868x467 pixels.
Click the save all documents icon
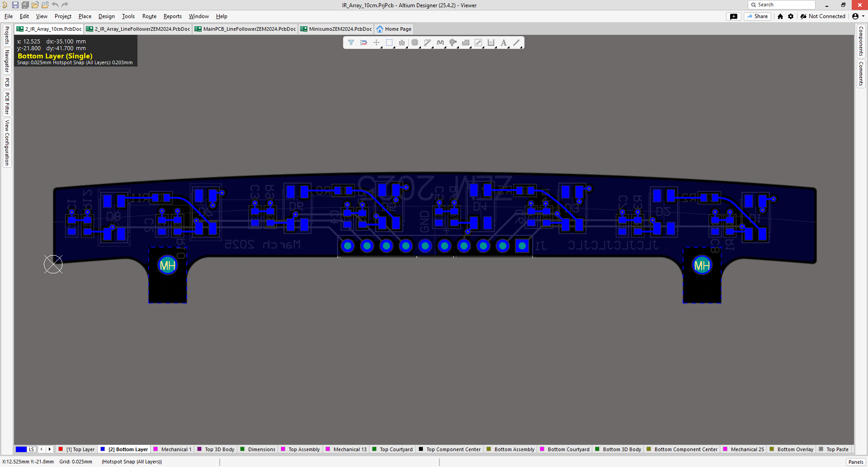tap(25, 5)
